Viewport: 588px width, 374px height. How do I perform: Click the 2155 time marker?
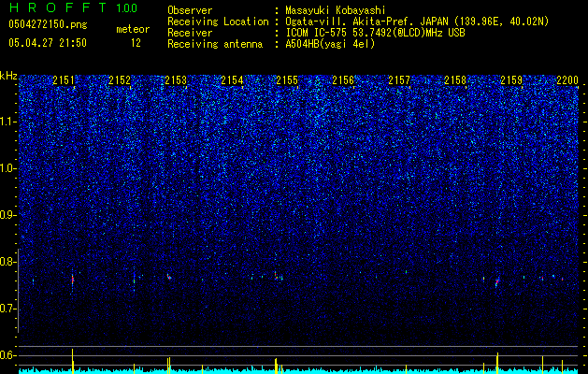(x=287, y=80)
